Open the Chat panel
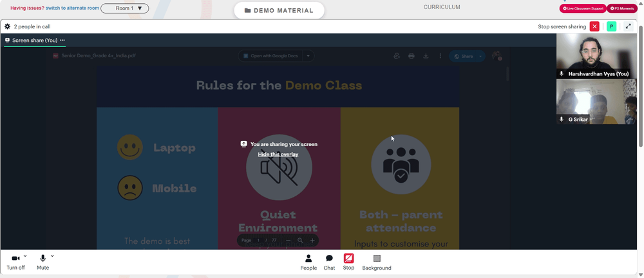Viewport: 644px width, 278px height. click(329, 263)
